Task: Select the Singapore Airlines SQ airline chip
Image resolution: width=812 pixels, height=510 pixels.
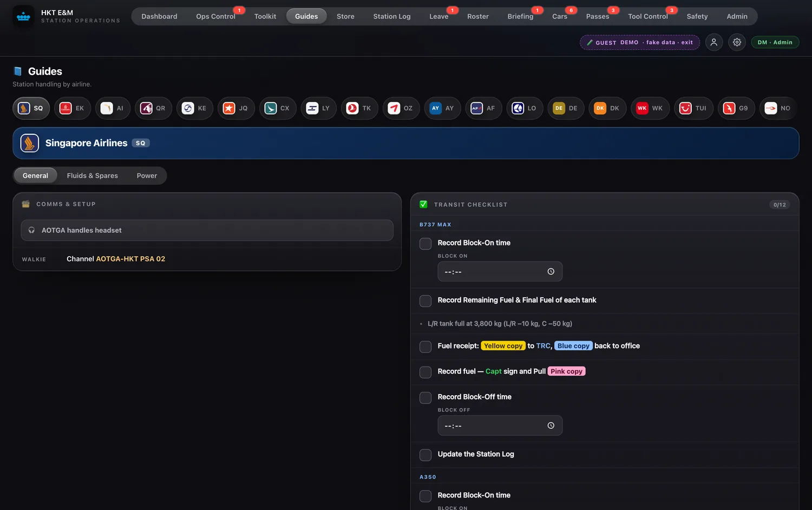Action: click(31, 108)
